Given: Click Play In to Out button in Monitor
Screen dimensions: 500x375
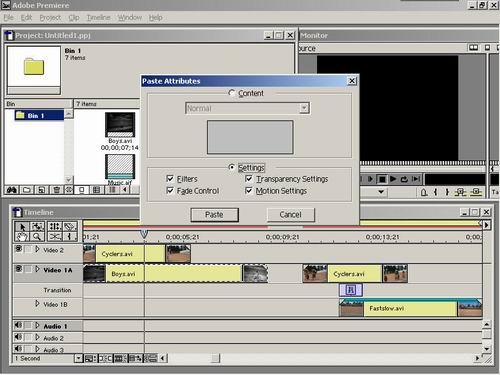Looking at the screenshot, I should click(x=416, y=179).
